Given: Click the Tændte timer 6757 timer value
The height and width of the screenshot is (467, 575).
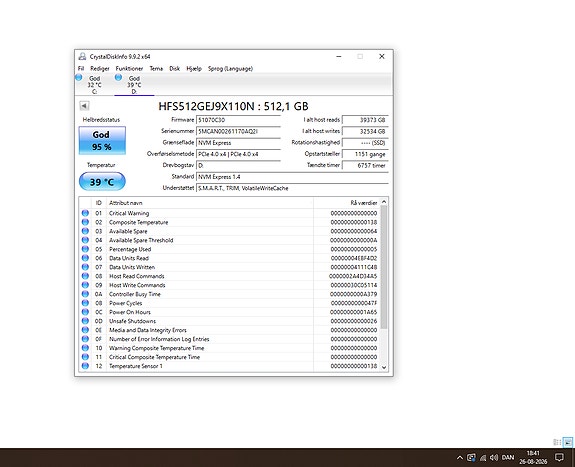Looking at the screenshot, I should pyautogui.click(x=365, y=165).
